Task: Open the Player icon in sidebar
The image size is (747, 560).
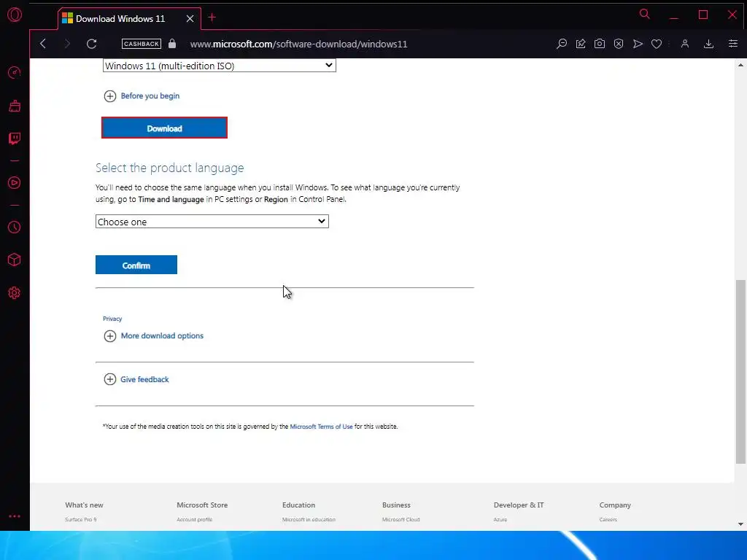Action: 15,183
